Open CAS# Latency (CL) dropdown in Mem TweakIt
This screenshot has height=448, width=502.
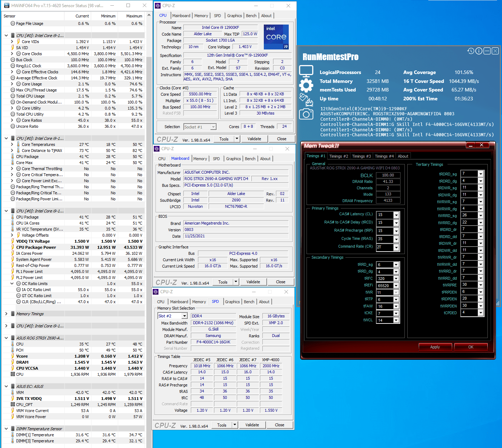tap(396, 215)
